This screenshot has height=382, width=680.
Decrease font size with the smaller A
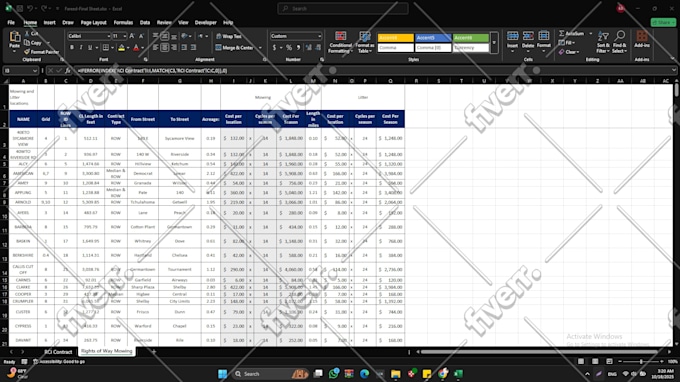pos(141,36)
